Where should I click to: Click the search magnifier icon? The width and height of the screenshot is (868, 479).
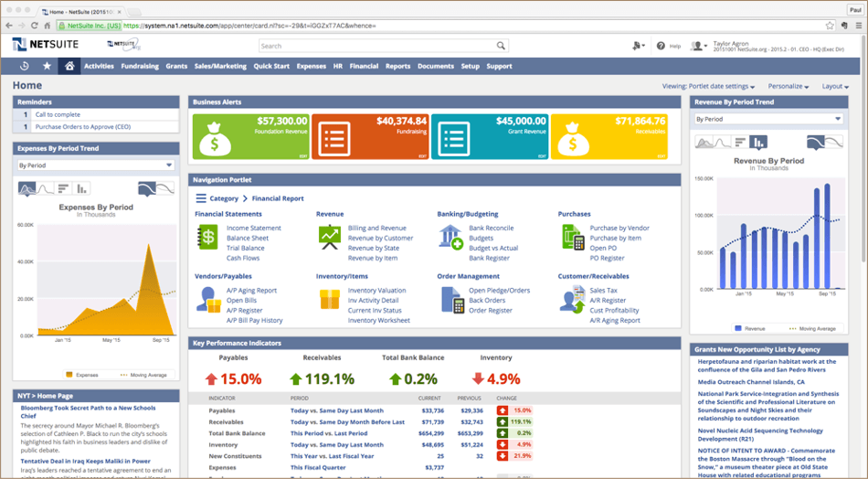[x=501, y=46]
